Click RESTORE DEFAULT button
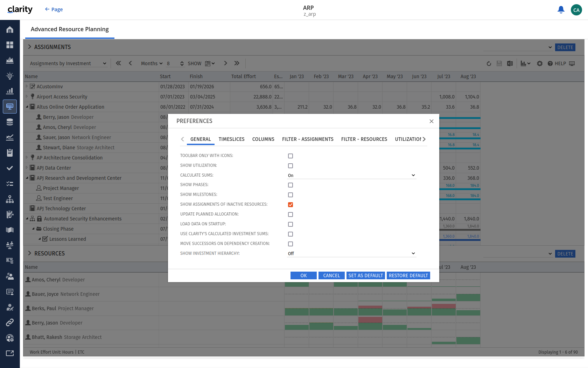Screen dimensions: 588x368 [408, 275]
